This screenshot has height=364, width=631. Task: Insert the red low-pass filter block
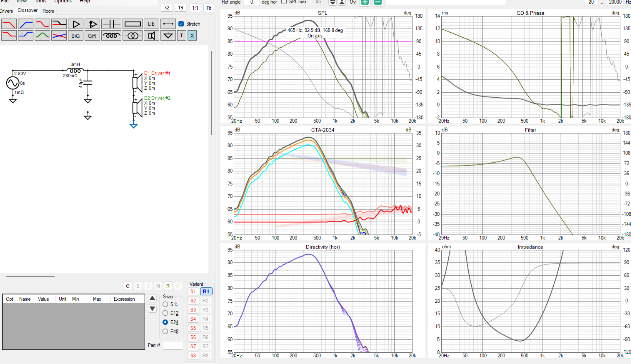tap(9, 24)
